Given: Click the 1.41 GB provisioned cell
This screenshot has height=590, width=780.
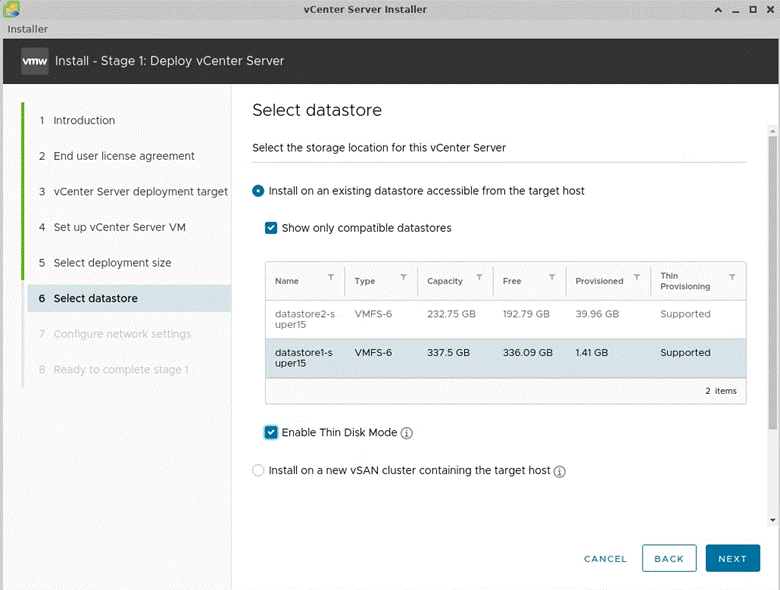Looking at the screenshot, I should [591, 353].
